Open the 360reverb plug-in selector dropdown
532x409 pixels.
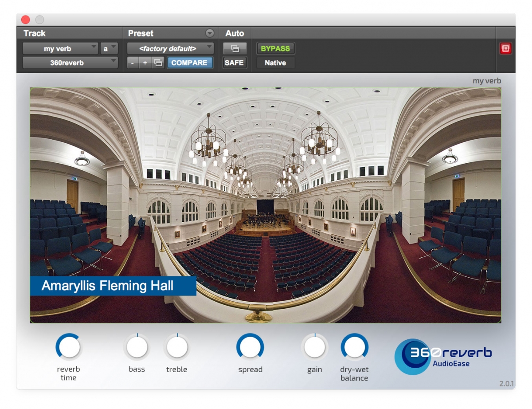coord(70,63)
